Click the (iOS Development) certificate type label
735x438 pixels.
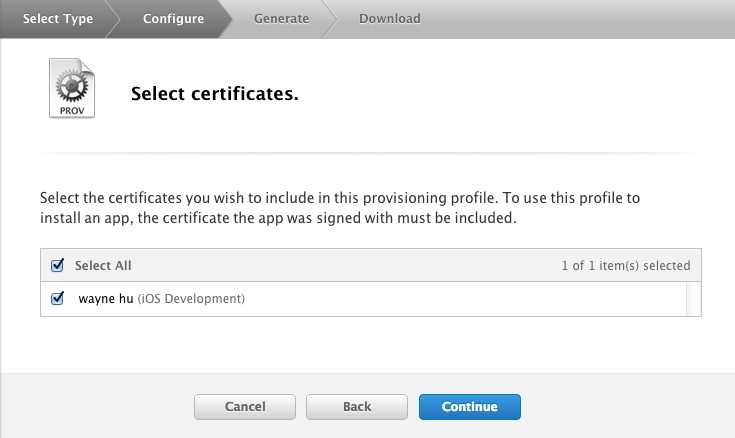pos(191,298)
